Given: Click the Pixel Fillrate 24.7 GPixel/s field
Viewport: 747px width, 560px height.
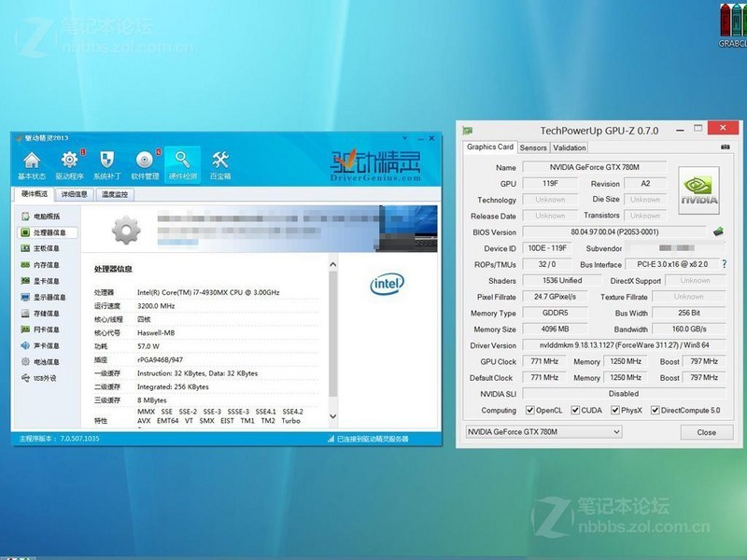Looking at the screenshot, I should (555, 297).
